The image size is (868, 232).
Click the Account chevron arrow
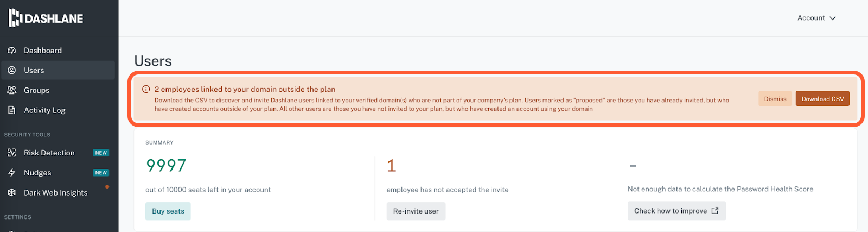point(833,18)
